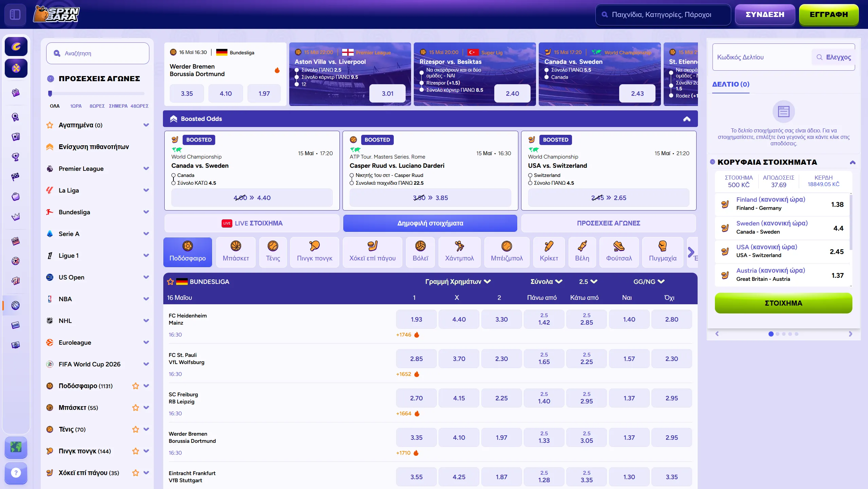The width and height of the screenshot is (868, 489).
Task: Open the GG/NG market dropdown
Action: 649,282
